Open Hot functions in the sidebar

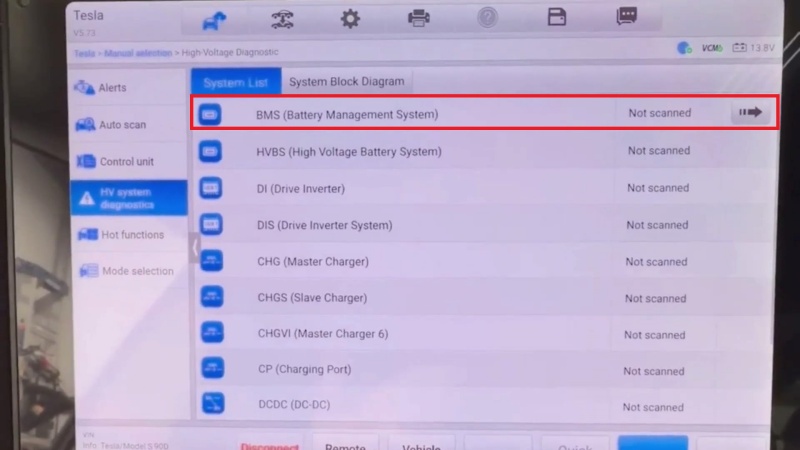129,235
